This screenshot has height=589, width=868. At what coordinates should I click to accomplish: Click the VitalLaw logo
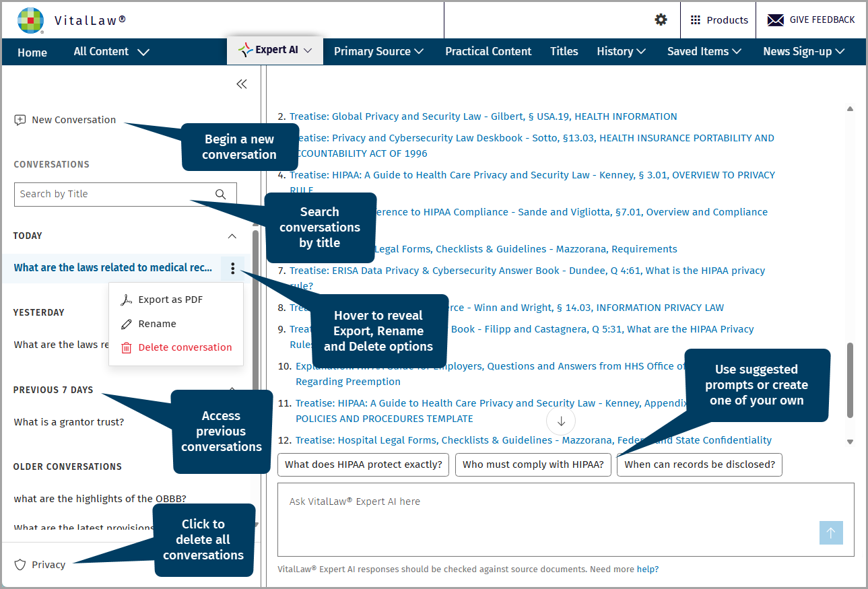(30, 20)
